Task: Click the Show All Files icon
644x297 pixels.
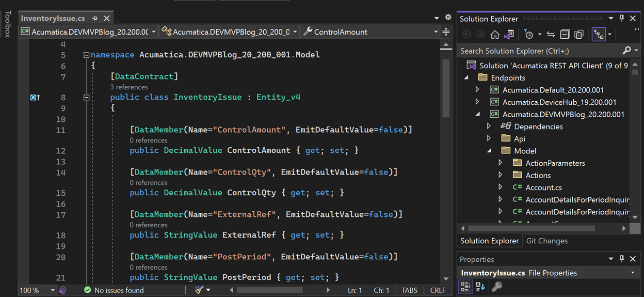Action: [x=579, y=35]
